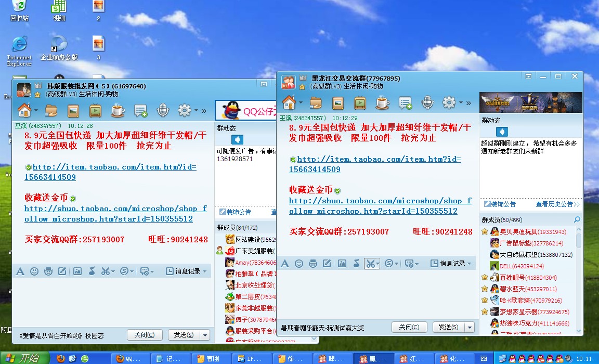Open group video icon in 黑龙江交易交流群 window
The height and width of the screenshot is (364, 599).
360,103
